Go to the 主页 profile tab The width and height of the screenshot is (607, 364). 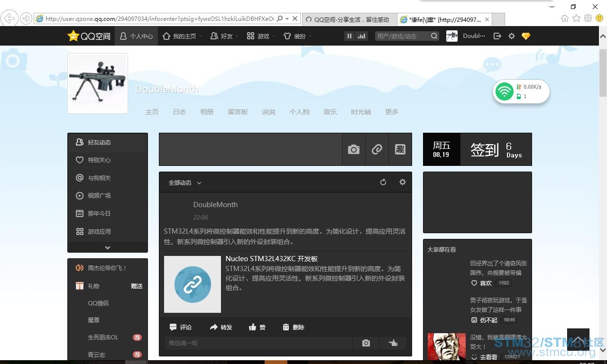coord(152,112)
